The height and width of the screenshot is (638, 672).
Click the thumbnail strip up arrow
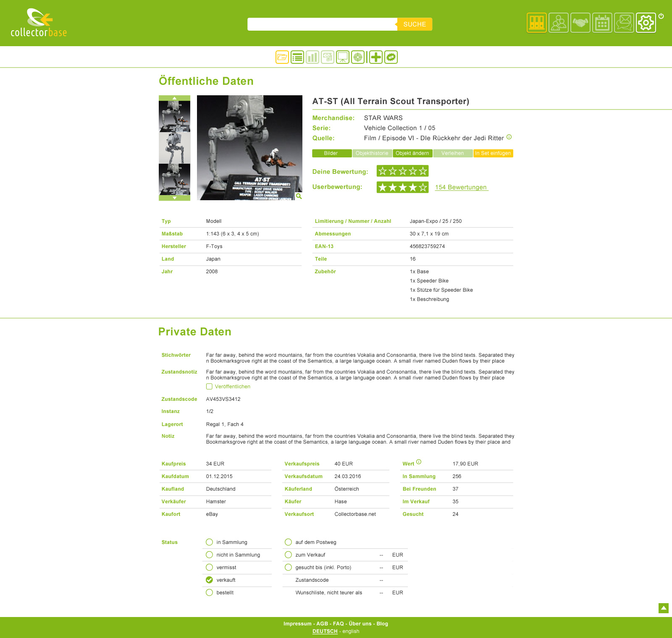tap(174, 98)
